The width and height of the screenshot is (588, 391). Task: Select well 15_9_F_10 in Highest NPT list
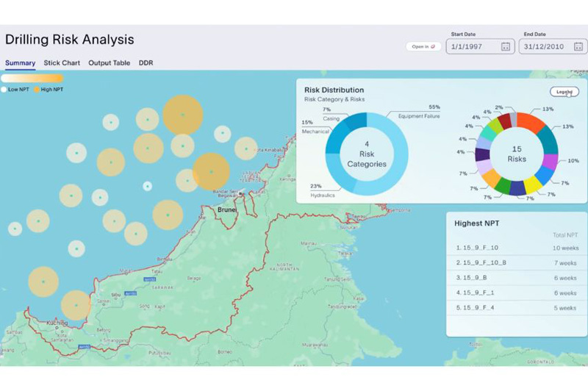click(517, 248)
